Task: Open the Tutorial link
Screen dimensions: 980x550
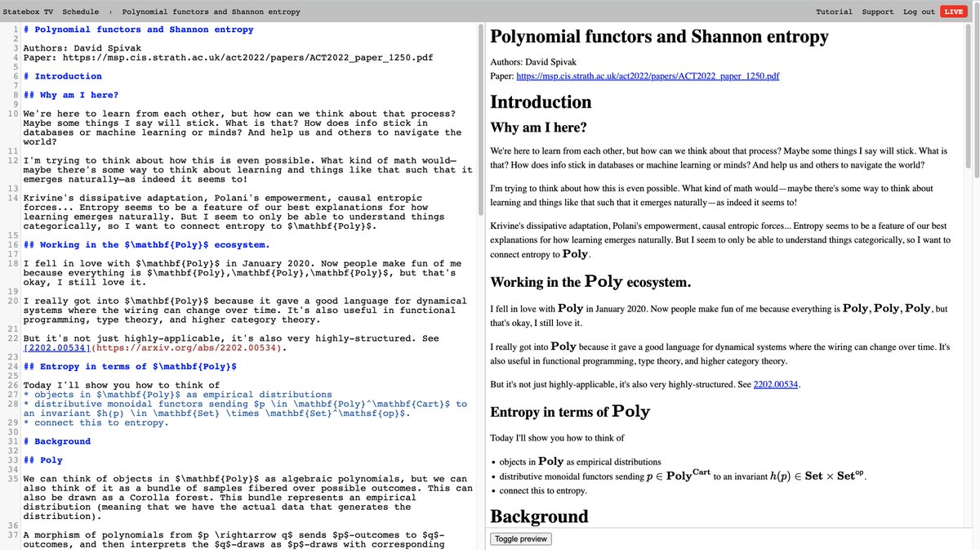Action: [834, 11]
